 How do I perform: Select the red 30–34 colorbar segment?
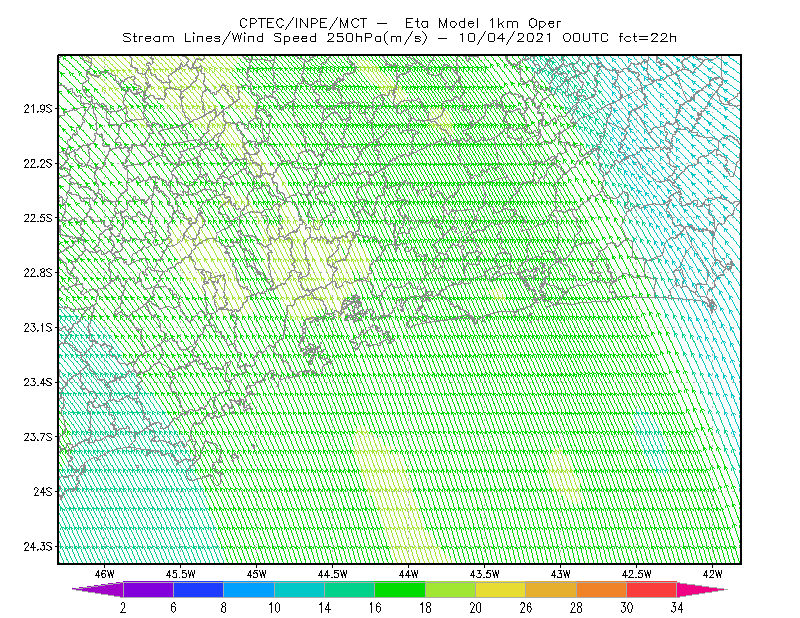tap(652, 589)
